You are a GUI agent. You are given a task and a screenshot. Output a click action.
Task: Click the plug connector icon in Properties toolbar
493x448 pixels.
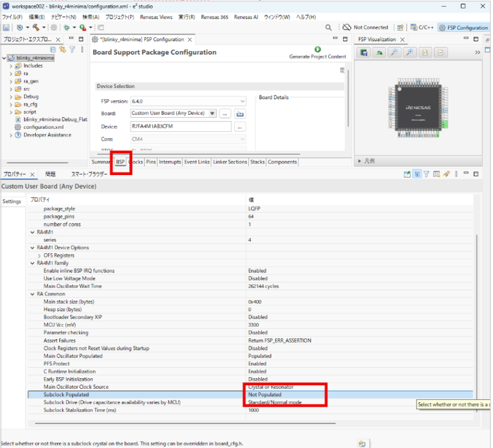(446, 174)
